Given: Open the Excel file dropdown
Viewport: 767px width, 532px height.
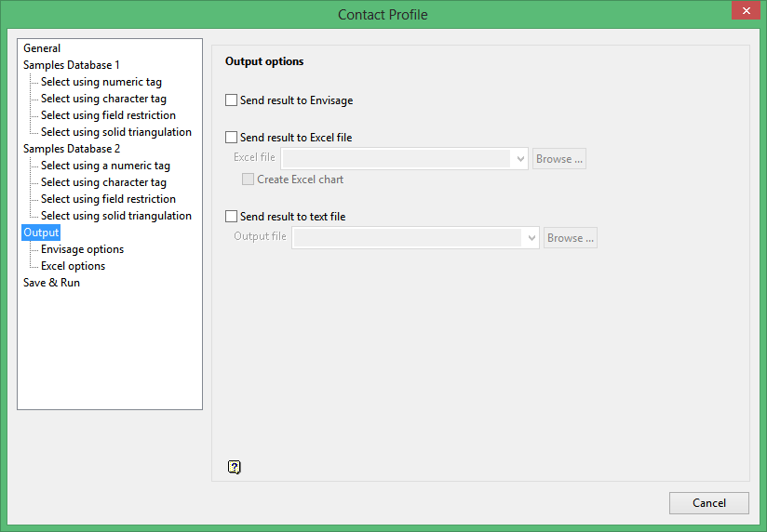Looking at the screenshot, I should (x=519, y=159).
